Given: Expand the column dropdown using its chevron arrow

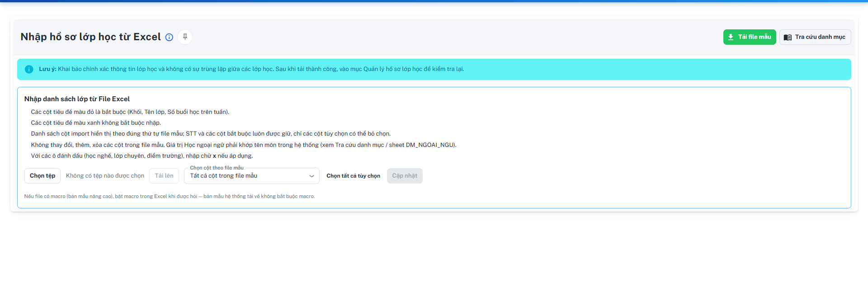Looking at the screenshot, I should (311, 176).
